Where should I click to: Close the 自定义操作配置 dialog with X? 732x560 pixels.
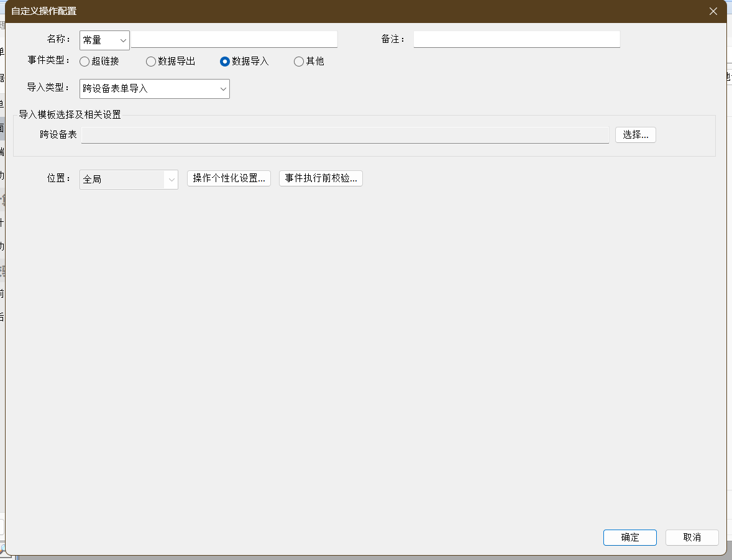713,11
